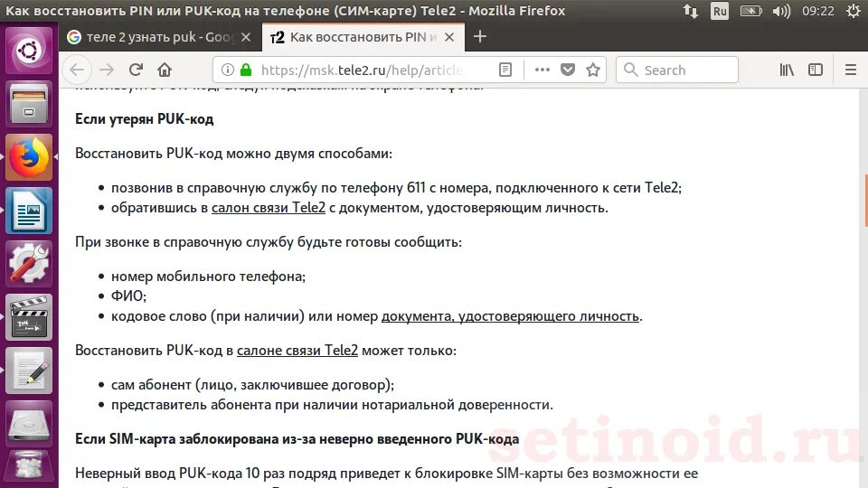868x488 pixels.
Task: Save page to Pocket
Action: (568, 70)
